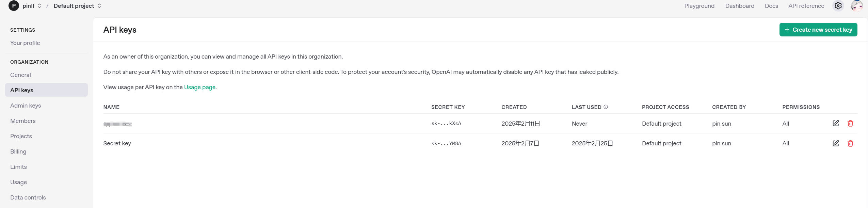Edit the sk-...kXsA API key
Screen dimensions: 868x208
(835, 123)
